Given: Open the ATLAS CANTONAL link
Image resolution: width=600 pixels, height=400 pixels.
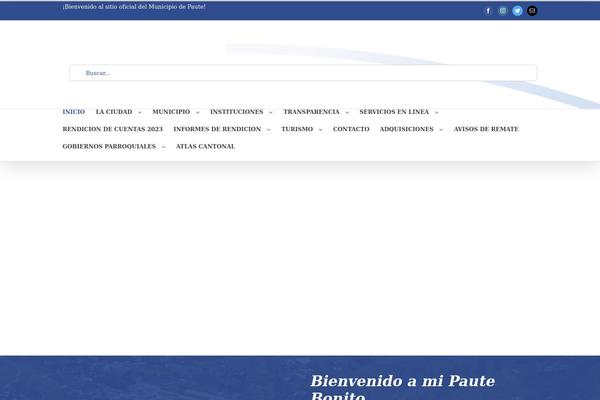Looking at the screenshot, I should point(205,146).
